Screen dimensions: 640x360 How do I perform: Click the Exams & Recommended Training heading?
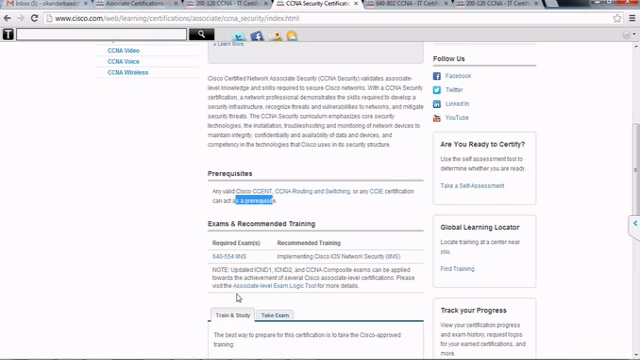tap(261, 224)
